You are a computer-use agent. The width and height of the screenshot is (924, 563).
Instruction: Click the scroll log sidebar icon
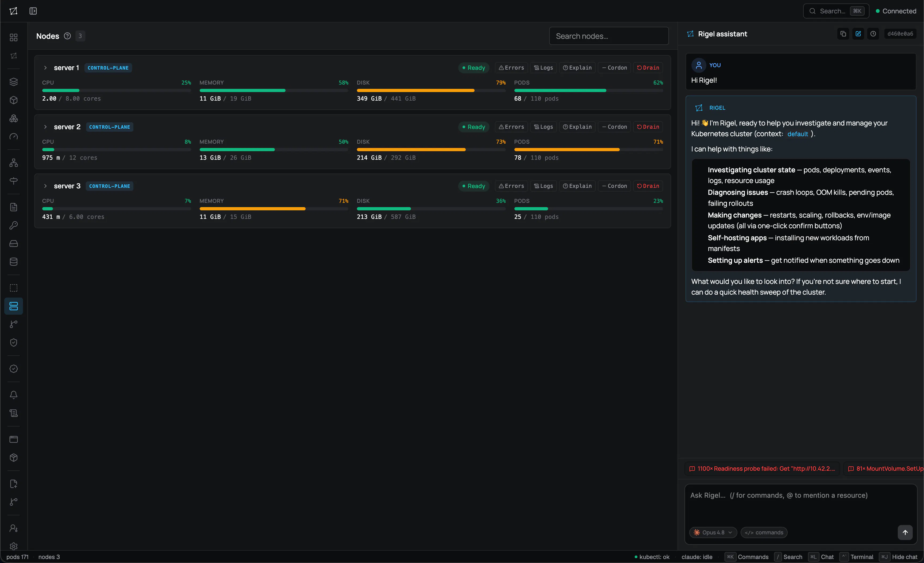pos(13,413)
